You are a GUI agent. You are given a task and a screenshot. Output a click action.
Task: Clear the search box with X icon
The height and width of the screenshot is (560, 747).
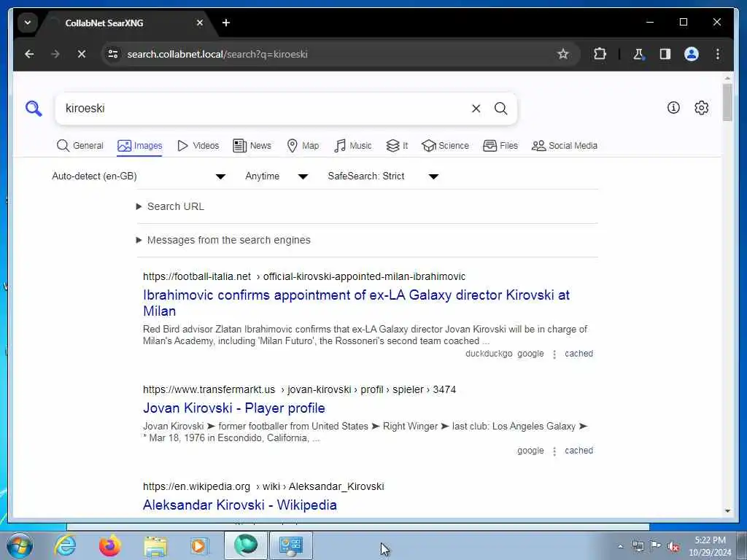tap(476, 109)
